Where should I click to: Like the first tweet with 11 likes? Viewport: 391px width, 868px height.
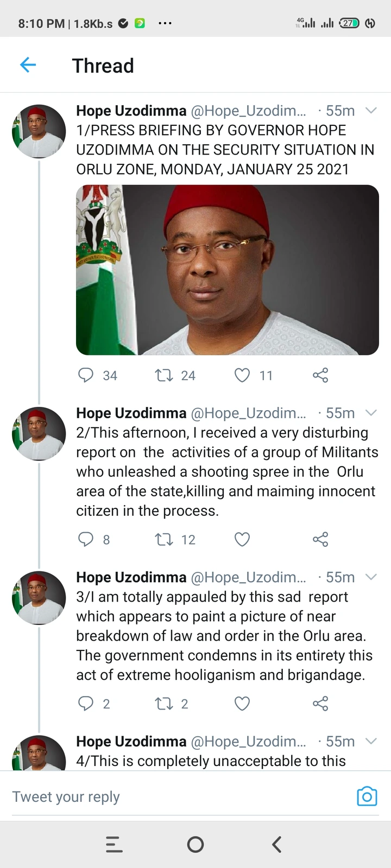point(242,375)
